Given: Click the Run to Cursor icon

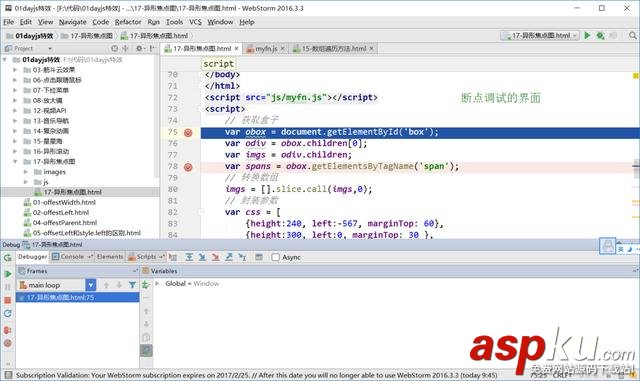Looking at the screenshot, I should (x=242, y=257).
